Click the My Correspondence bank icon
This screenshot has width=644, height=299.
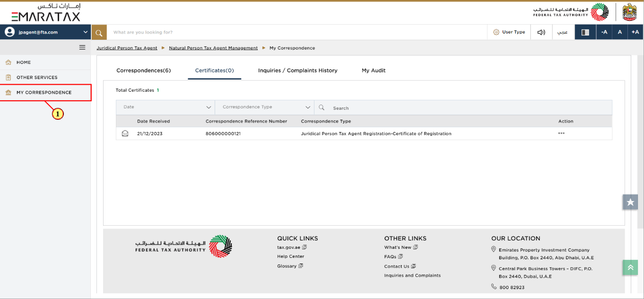click(8, 93)
